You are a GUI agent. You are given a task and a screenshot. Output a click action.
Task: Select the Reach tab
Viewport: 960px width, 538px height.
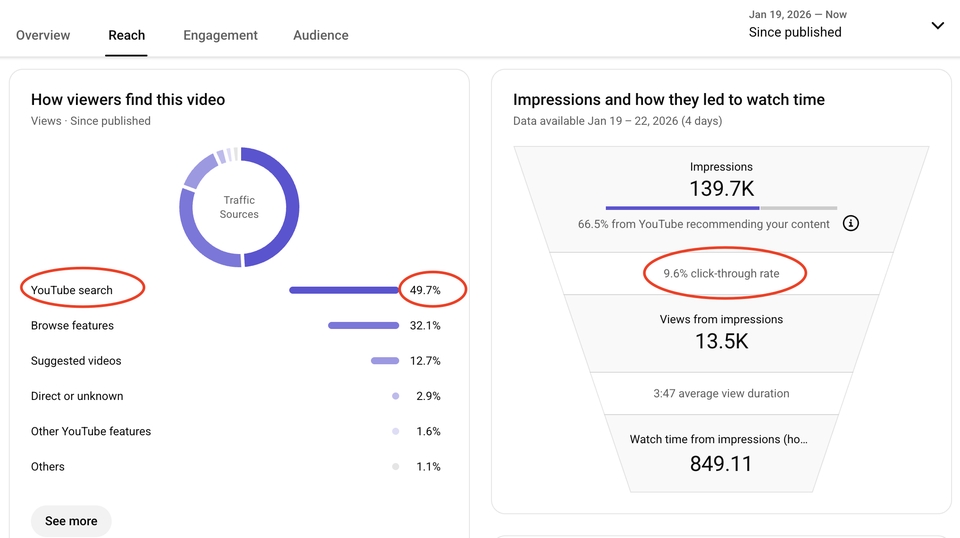coord(127,35)
